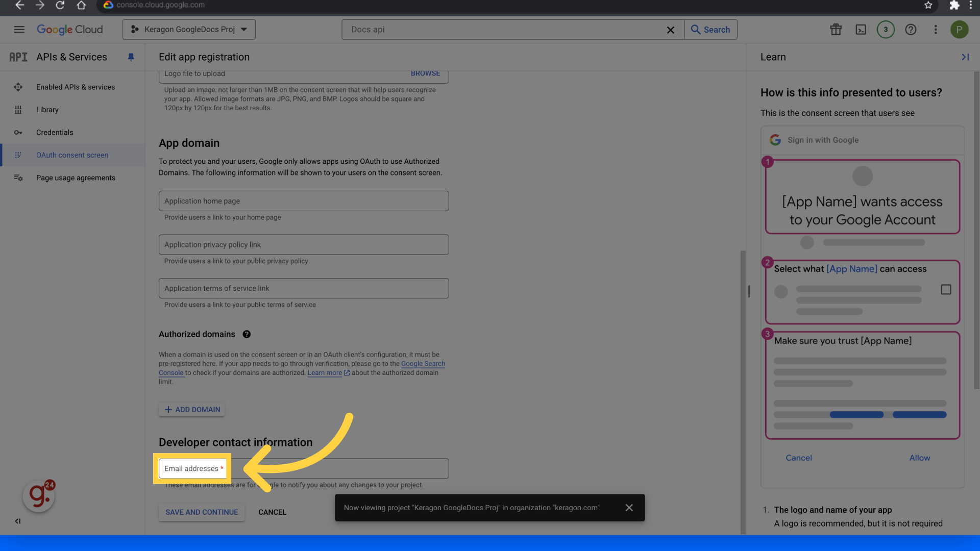980x551 pixels.
Task: Bookmark the page with the star icon
Action: [928, 5]
